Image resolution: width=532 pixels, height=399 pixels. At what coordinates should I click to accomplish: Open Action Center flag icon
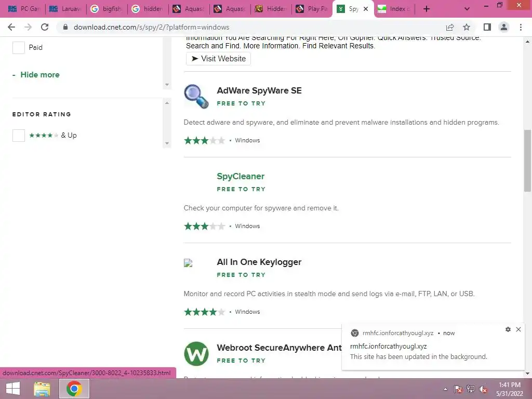pos(458,389)
